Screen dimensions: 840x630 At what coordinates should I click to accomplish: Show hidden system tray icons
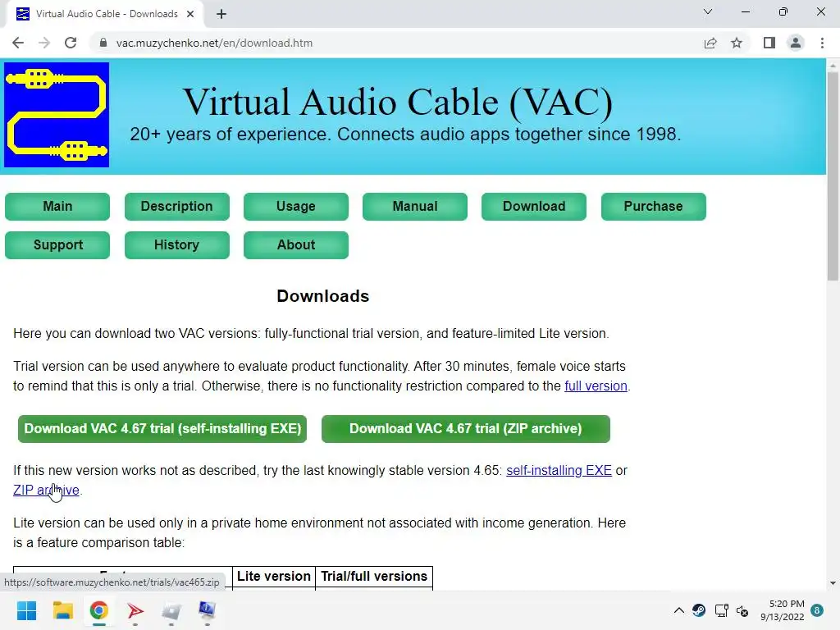click(678, 610)
